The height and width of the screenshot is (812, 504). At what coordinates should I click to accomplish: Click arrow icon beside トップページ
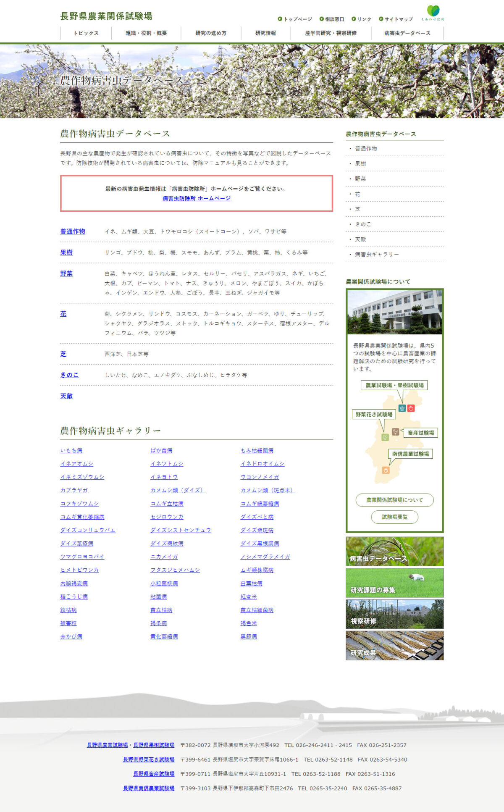pyautogui.click(x=280, y=19)
